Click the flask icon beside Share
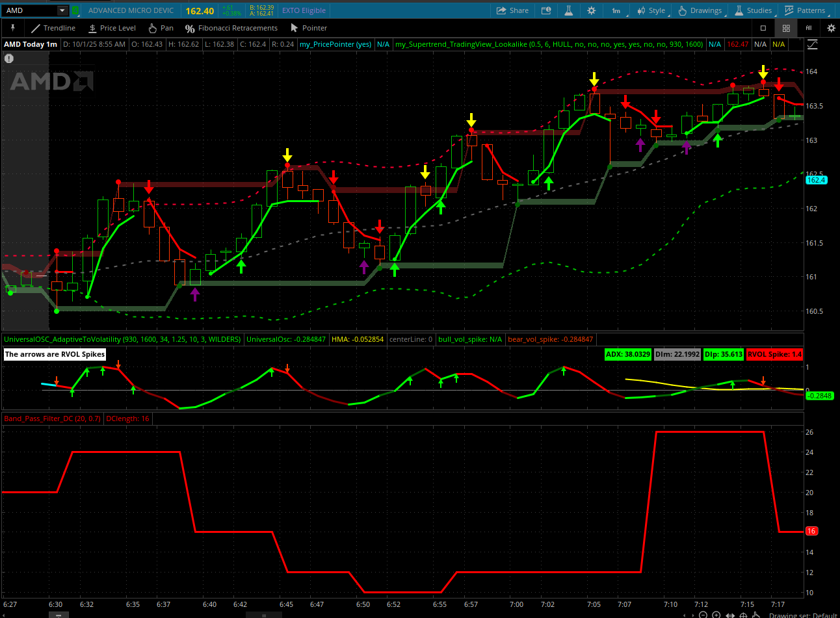The image size is (840, 618). (x=568, y=10)
